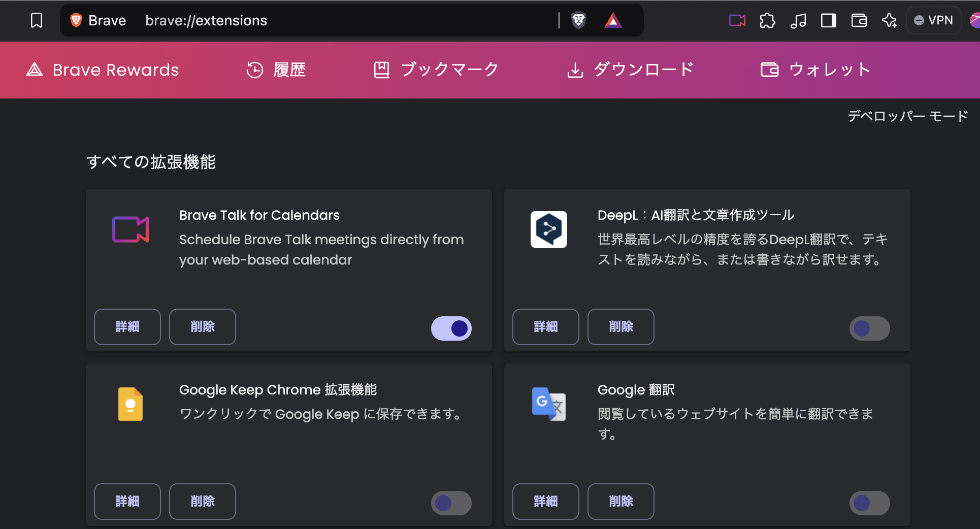Screen dimensions: 980x529
Task: Click 詳細 for Brave Talk for Calendars
Action: pyautogui.click(x=127, y=327)
